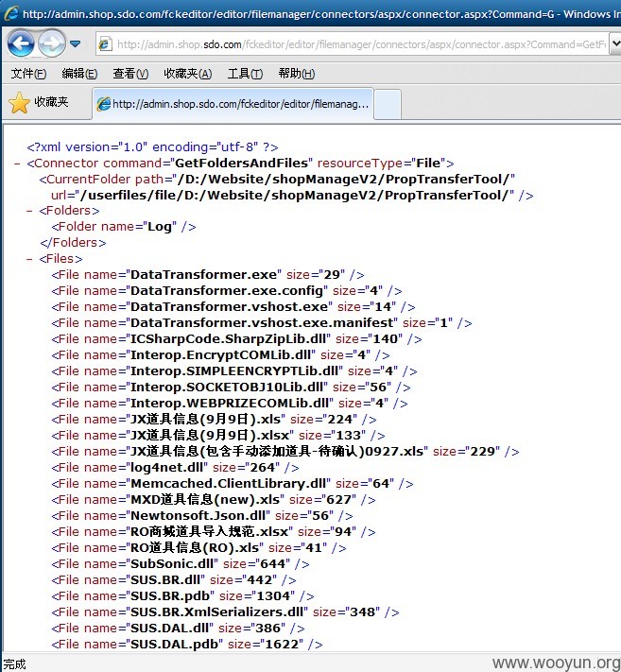Click the Interop.EncryptCOMLib.dll entry
Screen dimensions: 621x672
tap(220, 355)
